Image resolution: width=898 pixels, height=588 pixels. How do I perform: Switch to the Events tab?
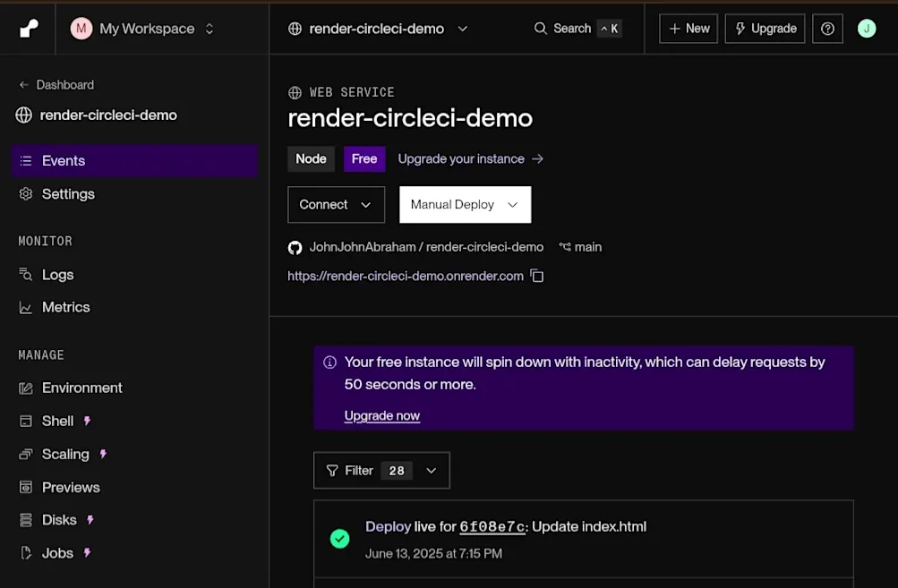click(63, 160)
